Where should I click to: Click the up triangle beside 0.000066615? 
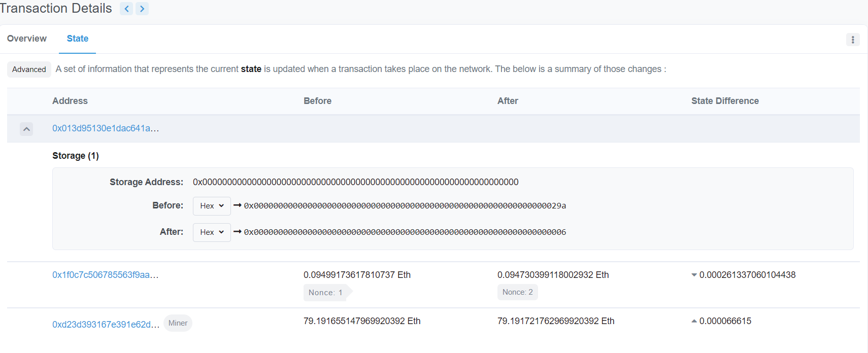pos(694,321)
